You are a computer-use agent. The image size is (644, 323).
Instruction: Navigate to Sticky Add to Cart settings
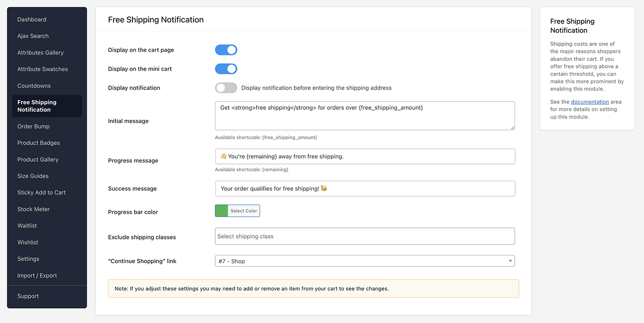pos(41,192)
